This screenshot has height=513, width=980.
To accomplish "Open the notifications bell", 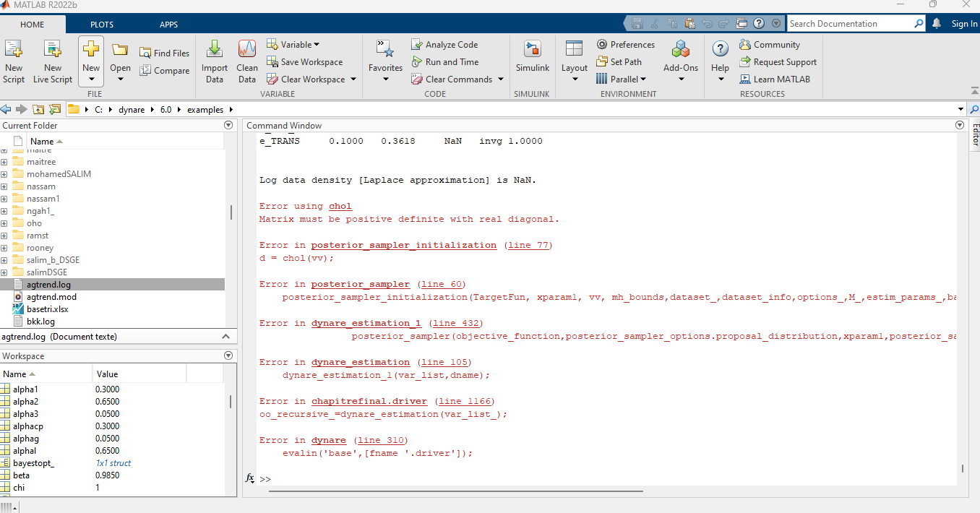I will (x=937, y=23).
